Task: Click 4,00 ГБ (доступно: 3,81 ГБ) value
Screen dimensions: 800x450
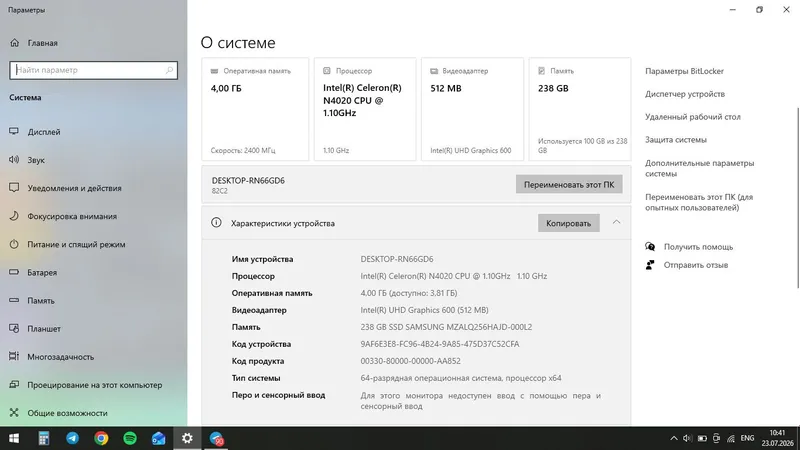Action: [x=409, y=293]
